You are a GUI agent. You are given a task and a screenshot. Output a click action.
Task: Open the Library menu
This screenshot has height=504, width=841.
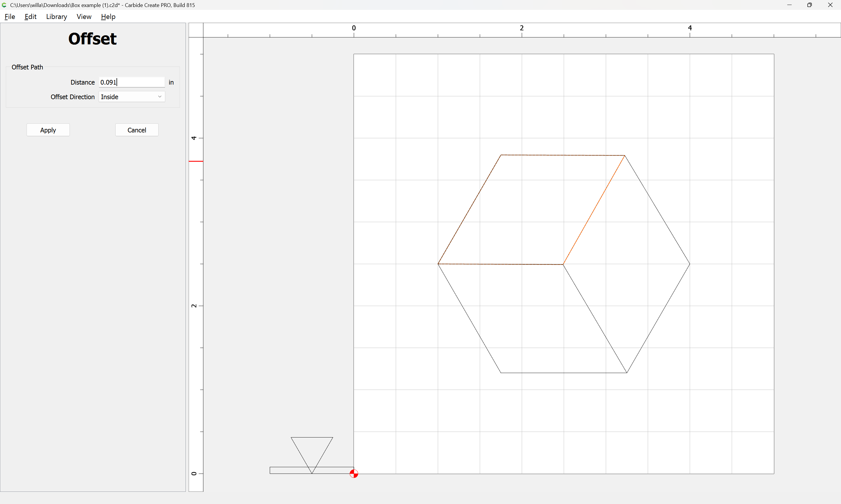[x=56, y=17]
